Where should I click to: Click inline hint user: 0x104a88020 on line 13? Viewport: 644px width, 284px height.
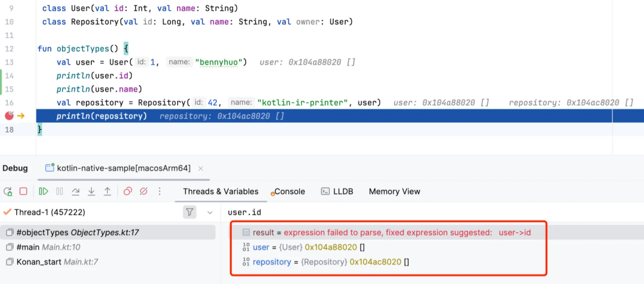(x=308, y=63)
